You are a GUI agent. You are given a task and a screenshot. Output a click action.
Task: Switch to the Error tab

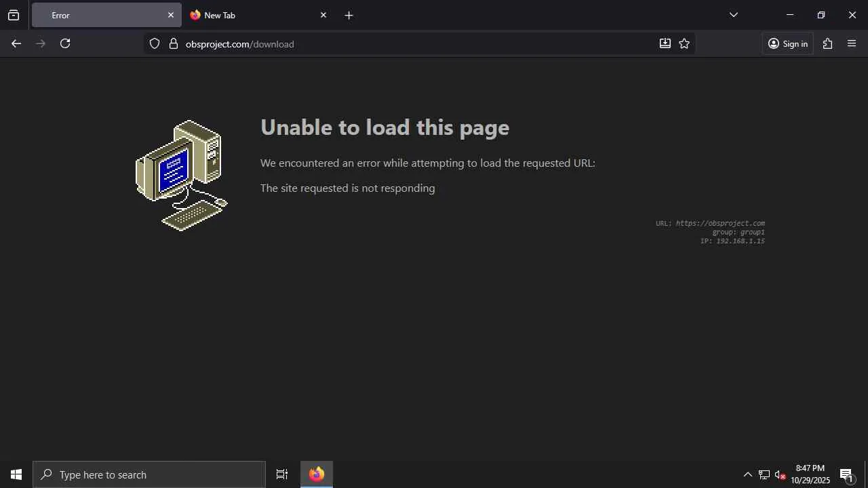click(106, 15)
